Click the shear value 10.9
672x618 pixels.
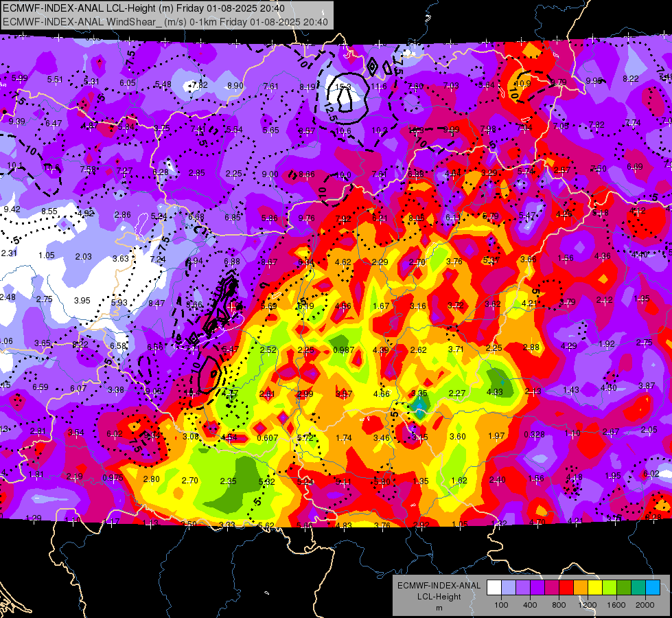pyautogui.click(x=523, y=84)
